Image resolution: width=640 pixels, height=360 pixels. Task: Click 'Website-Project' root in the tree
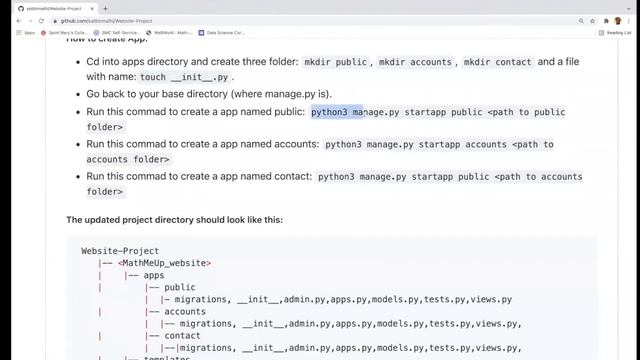(x=120, y=251)
